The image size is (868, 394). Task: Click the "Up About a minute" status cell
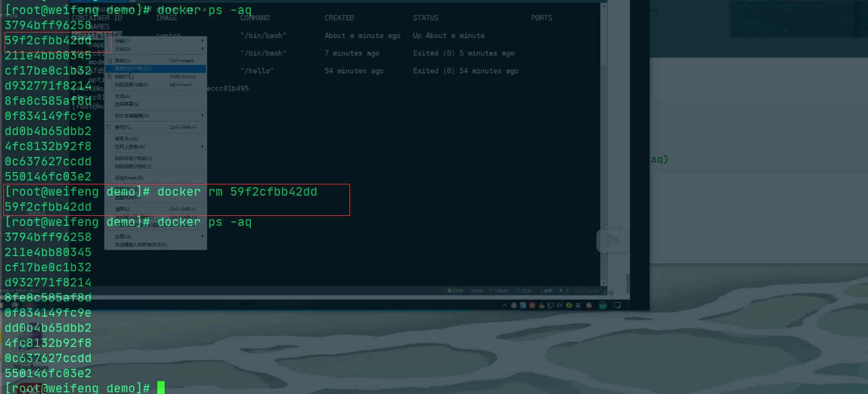(x=449, y=35)
